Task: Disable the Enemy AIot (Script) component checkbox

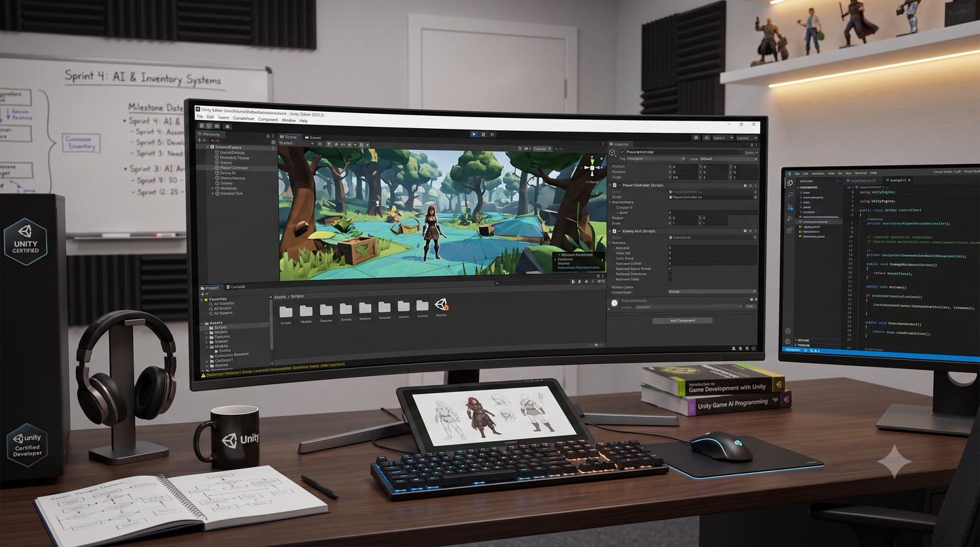Action: click(619, 231)
